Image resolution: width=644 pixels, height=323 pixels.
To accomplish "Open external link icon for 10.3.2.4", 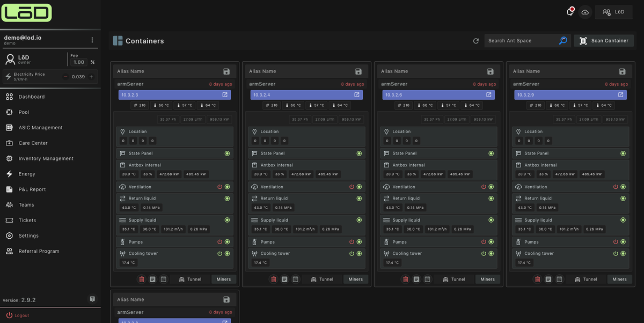I will [357, 94].
